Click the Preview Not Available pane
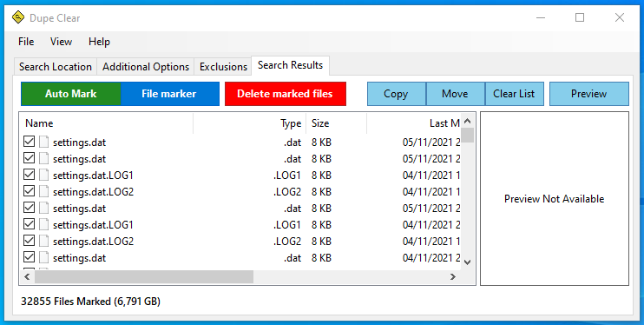644x325 pixels. [555, 199]
